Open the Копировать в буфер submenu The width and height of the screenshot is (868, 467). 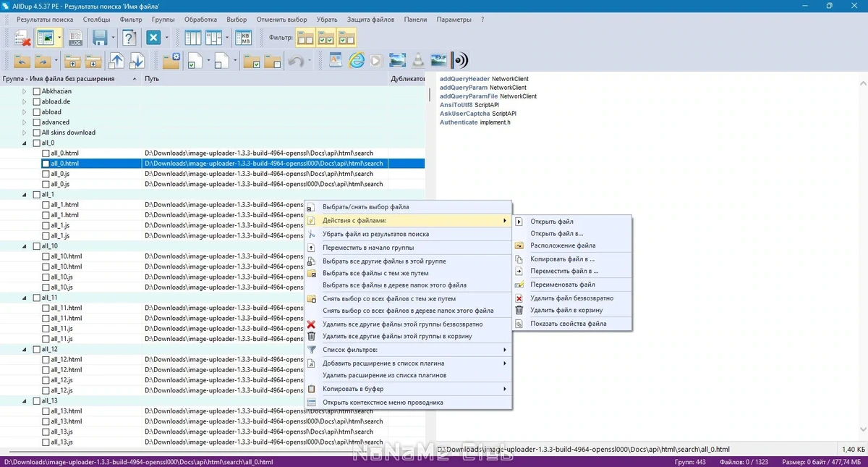409,389
